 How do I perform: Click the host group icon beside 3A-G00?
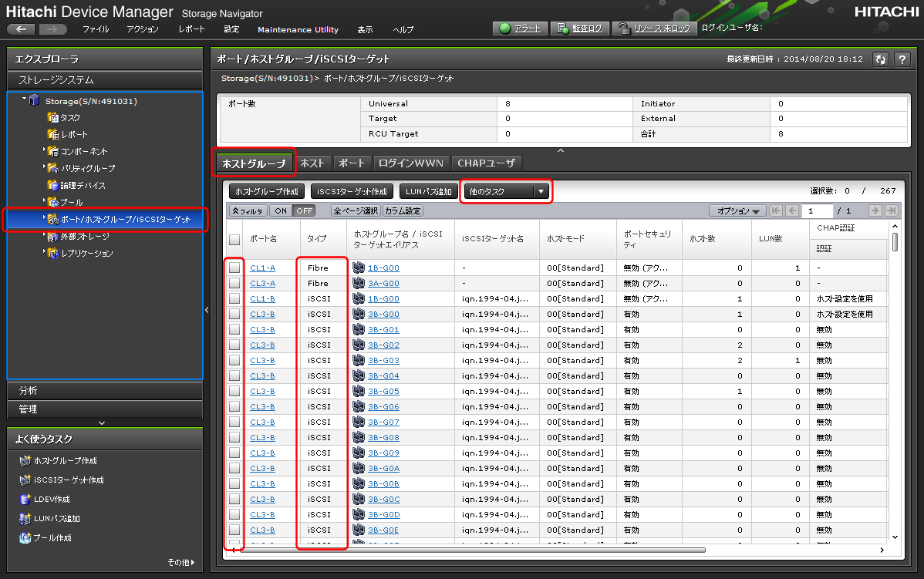tap(359, 283)
